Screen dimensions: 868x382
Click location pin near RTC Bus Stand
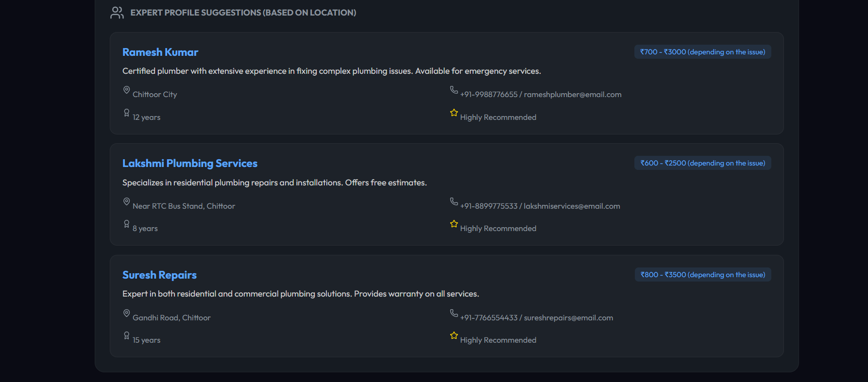(x=126, y=201)
